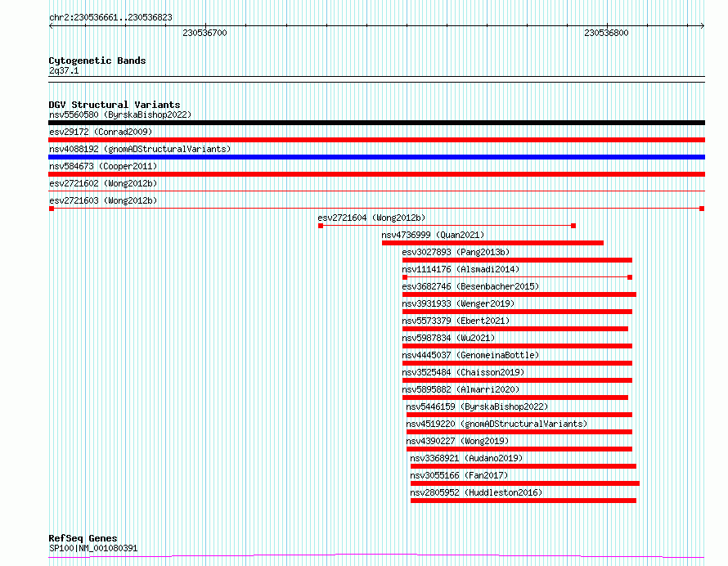Select variant label esv2721604 (Wong2012b)
Screen dimensions: 728x566
[371, 218]
